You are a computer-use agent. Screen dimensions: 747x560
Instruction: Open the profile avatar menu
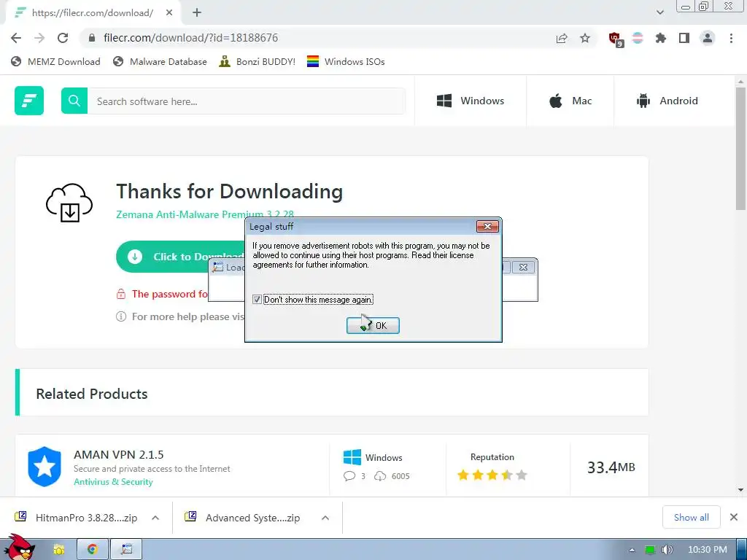pyautogui.click(x=708, y=38)
